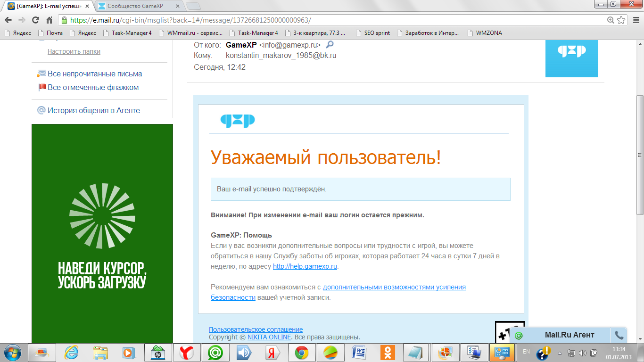Open network status tray icon
This screenshot has height=362, width=644.
point(571,353)
